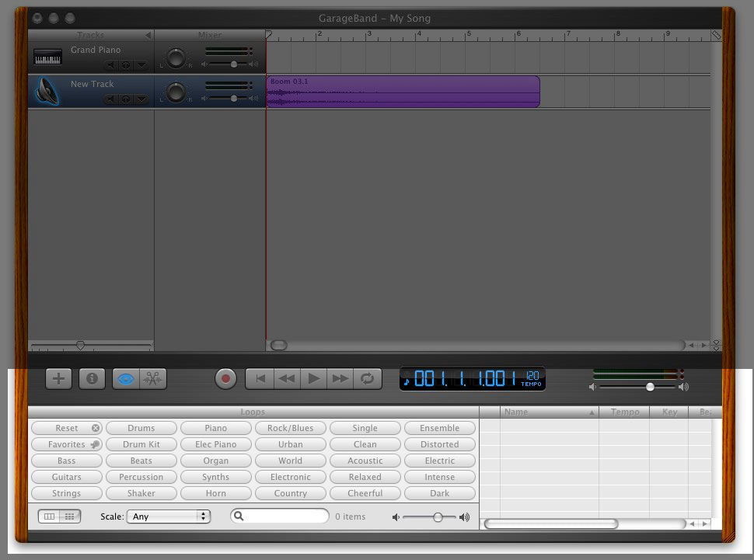Toggle the Loop Browser eye button
The height and width of the screenshot is (560, 754).
(126, 379)
